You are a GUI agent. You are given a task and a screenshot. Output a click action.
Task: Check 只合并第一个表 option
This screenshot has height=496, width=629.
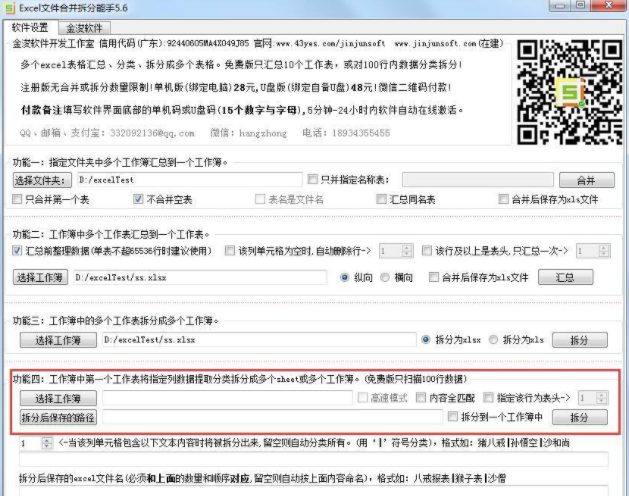click(x=17, y=199)
